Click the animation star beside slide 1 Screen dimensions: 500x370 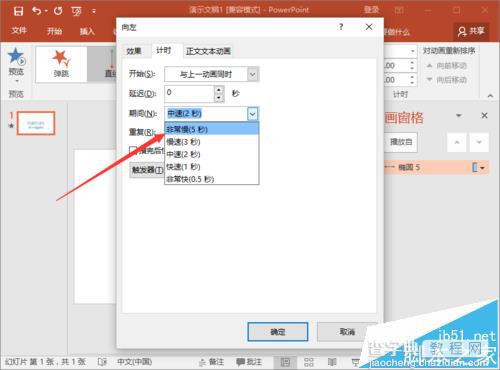click(x=11, y=126)
